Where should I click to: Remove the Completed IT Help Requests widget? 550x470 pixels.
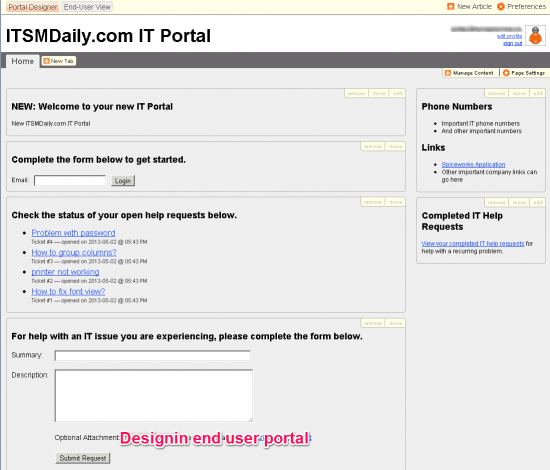click(x=496, y=203)
